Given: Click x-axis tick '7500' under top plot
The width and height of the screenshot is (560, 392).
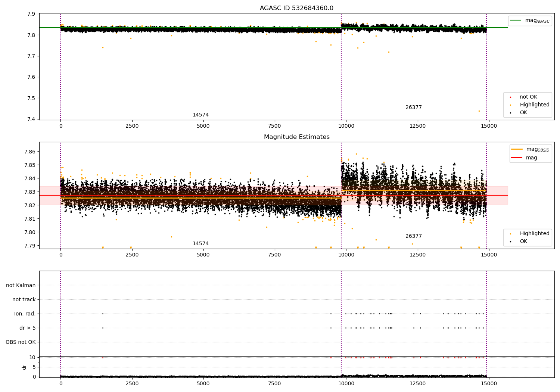Looking at the screenshot, I should pyautogui.click(x=275, y=126).
